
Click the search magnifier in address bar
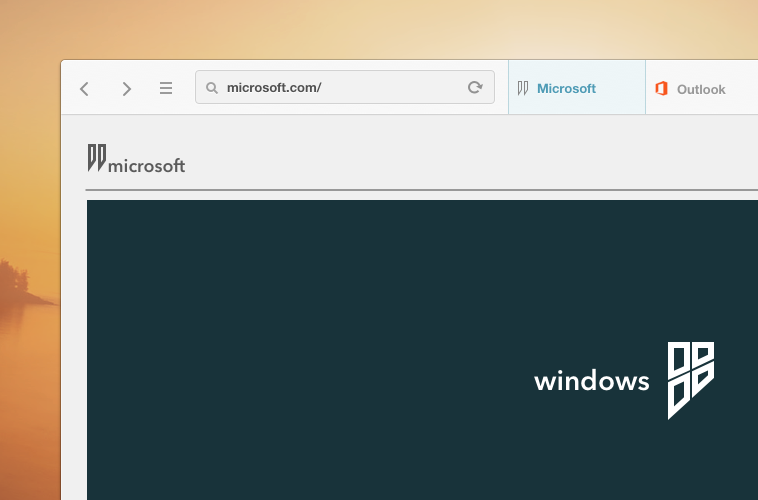[212, 88]
